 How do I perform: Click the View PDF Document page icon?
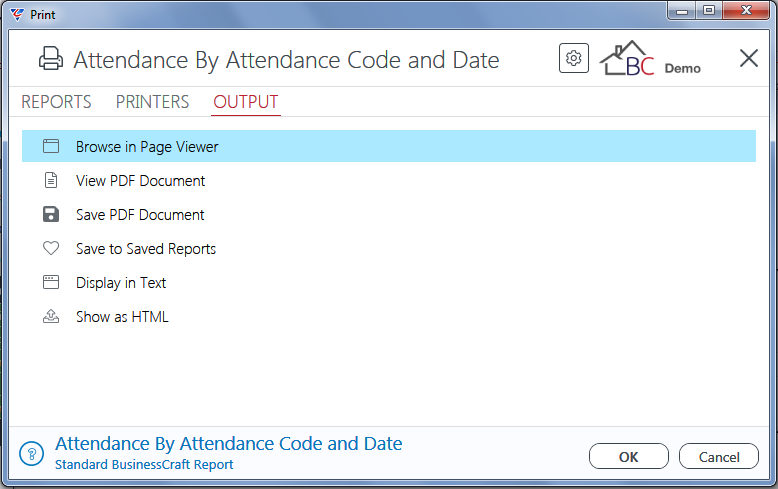pyautogui.click(x=51, y=180)
